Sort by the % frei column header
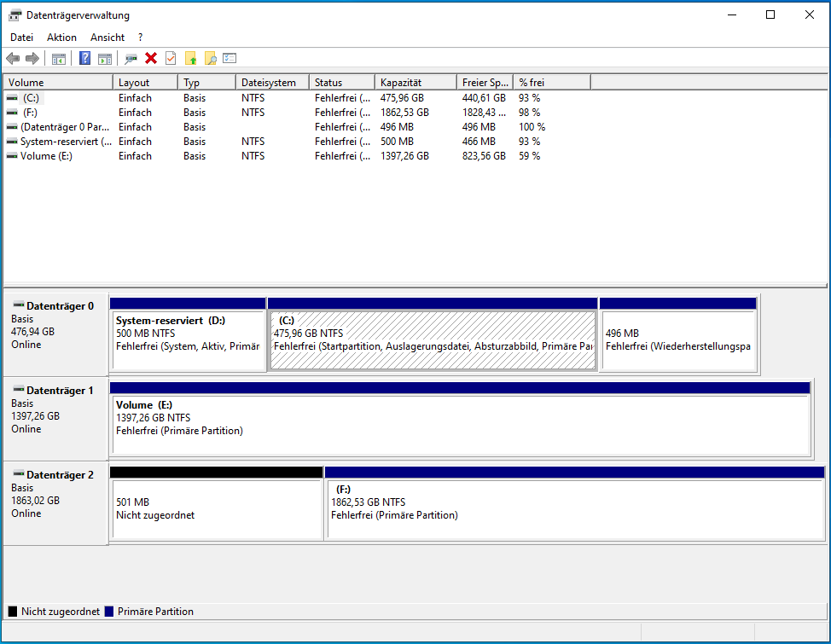831x644 pixels. 552,82
